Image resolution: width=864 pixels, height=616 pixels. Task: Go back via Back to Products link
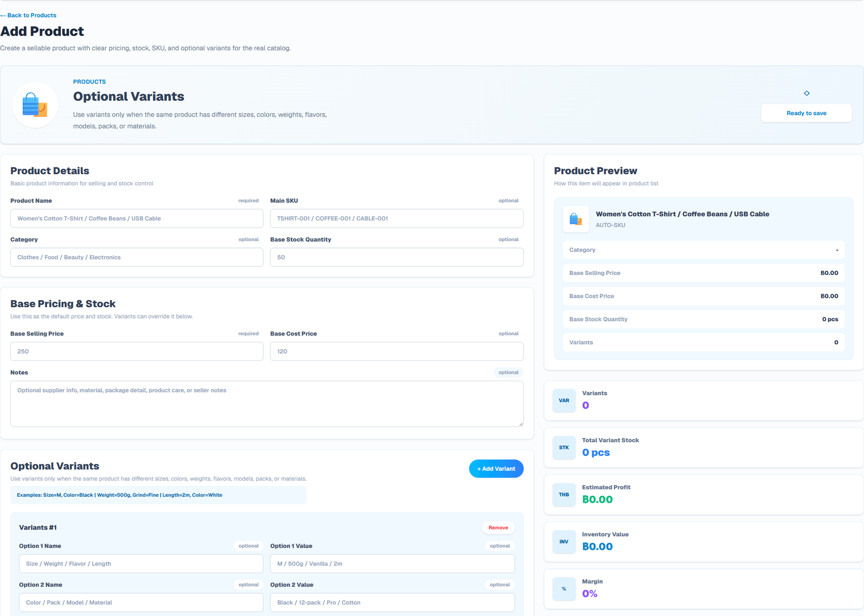point(28,15)
